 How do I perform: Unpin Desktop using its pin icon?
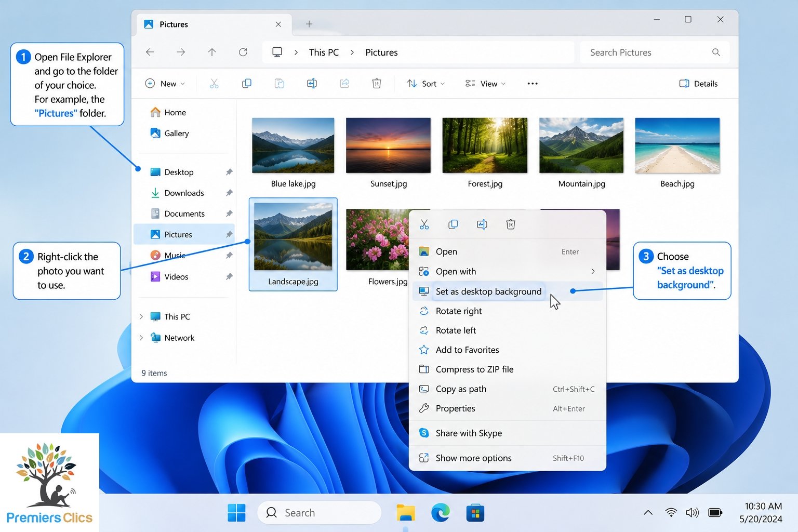pos(229,172)
